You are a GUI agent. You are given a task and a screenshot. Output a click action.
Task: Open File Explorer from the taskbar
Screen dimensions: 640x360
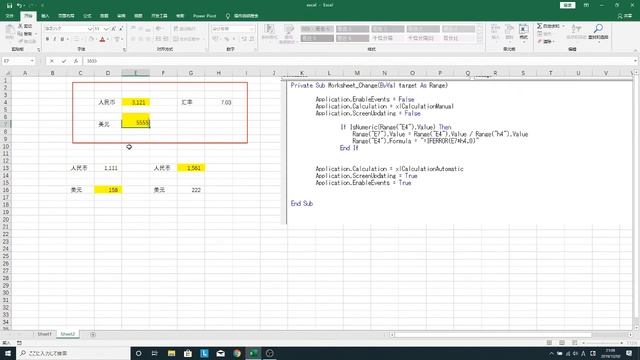click(171, 353)
